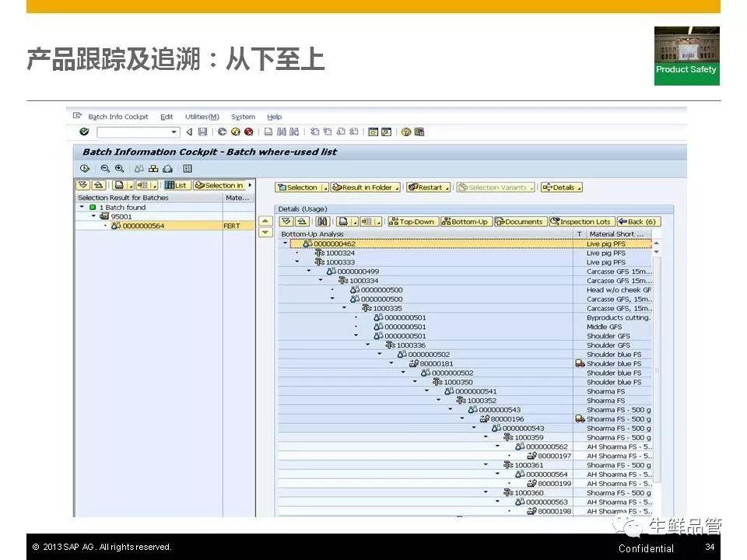Viewport: 747px width, 560px height.
Task: Click the yellow Help question mark icon
Action: [x=406, y=132]
